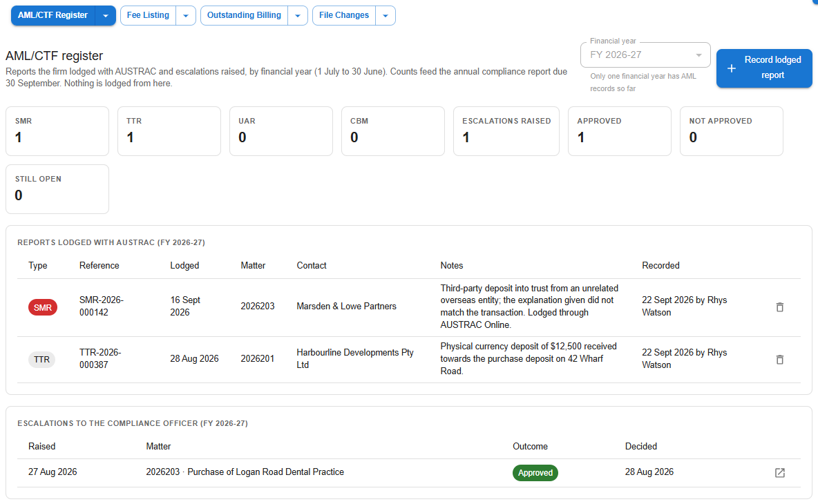The width and height of the screenshot is (818, 504).
Task: Open the Outstanding Billing tab
Action: point(244,15)
